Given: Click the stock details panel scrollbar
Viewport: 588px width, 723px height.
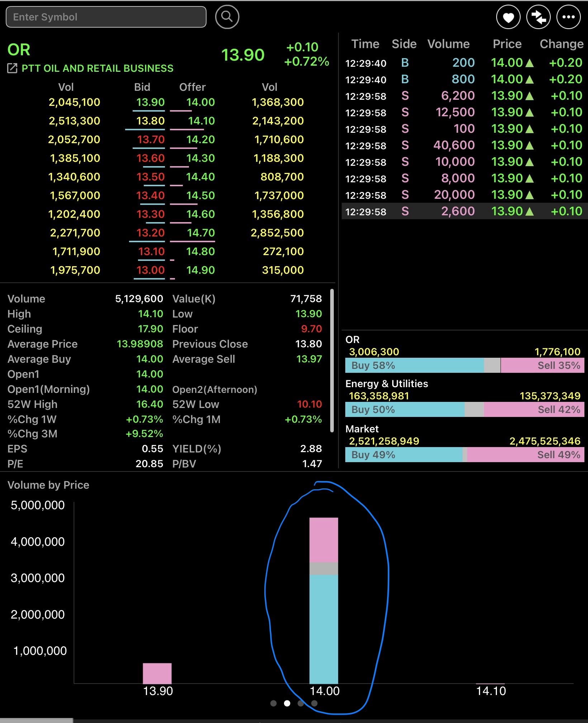Looking at the screenshot, I should coord(332,361).
